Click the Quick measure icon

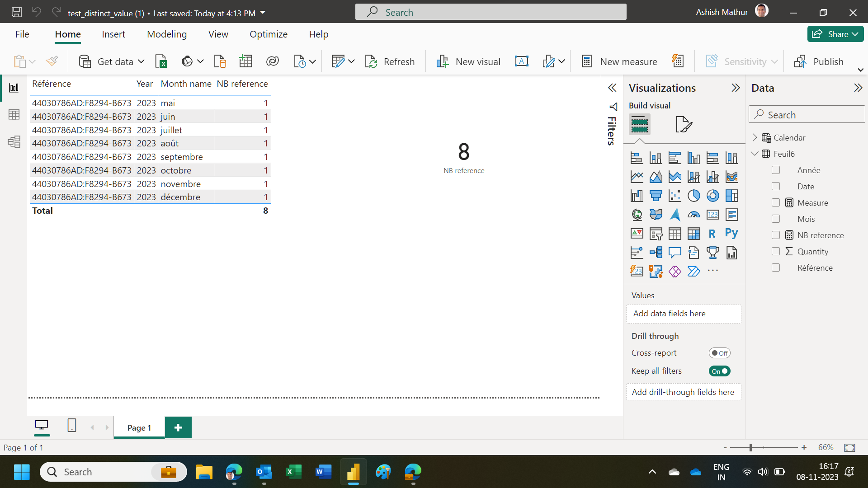click(677, 61)
